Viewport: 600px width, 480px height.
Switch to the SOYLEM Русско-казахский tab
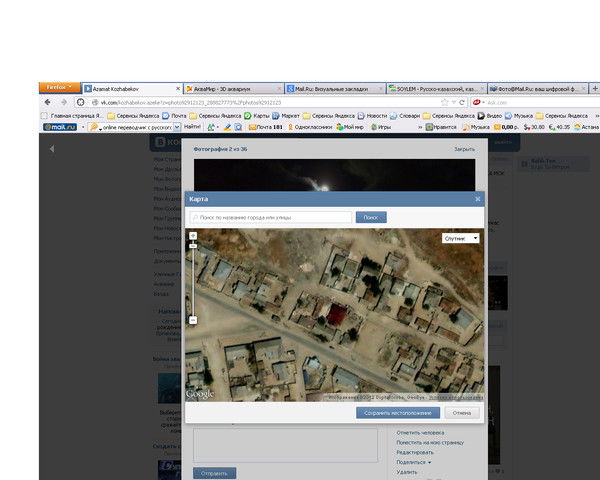pos(434,89)
